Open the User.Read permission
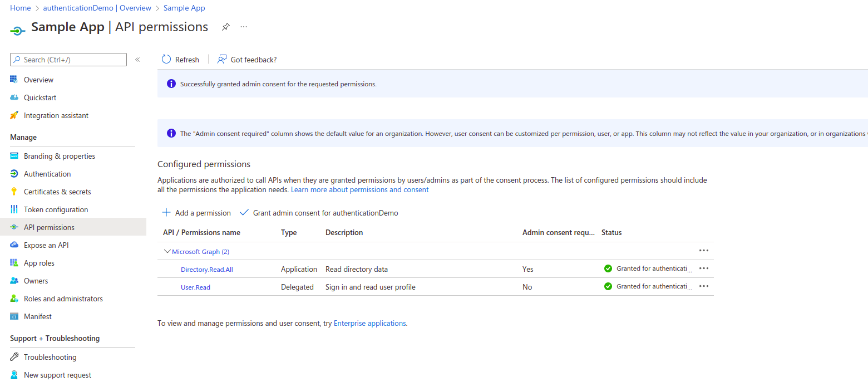This screenshot has height=386, width=868. click(x=195, y=287)
